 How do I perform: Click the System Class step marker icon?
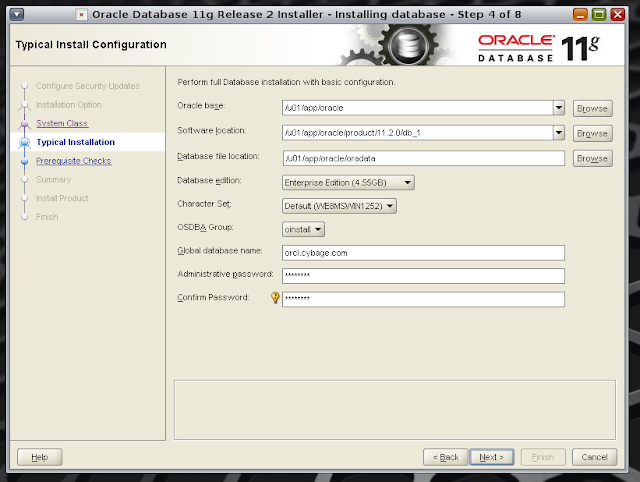coord(24,123)
